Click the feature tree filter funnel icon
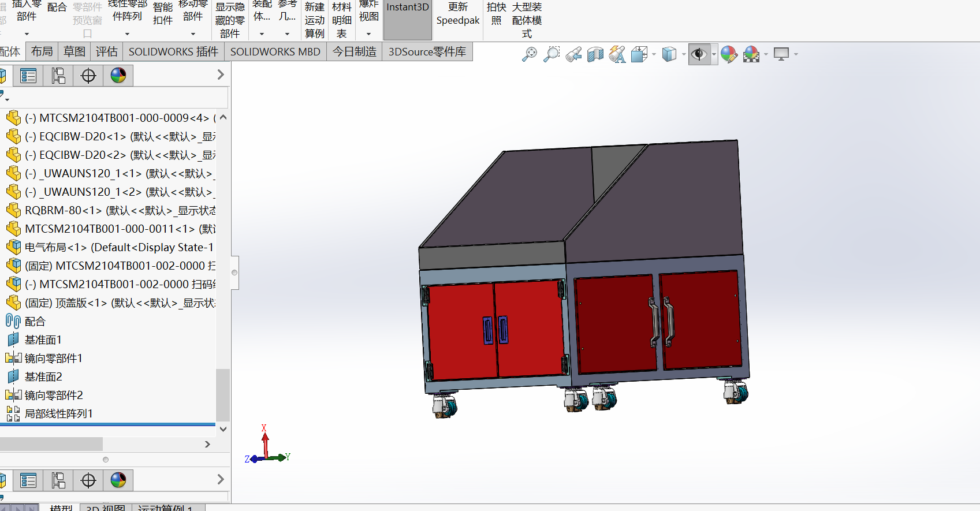This screenshot has height=511, width=980. coord(2,95)
